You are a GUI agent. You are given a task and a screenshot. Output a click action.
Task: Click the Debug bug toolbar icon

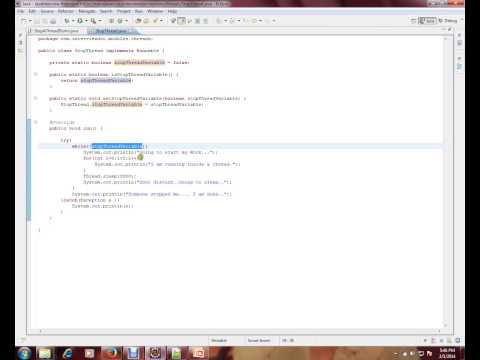(67, 21)
